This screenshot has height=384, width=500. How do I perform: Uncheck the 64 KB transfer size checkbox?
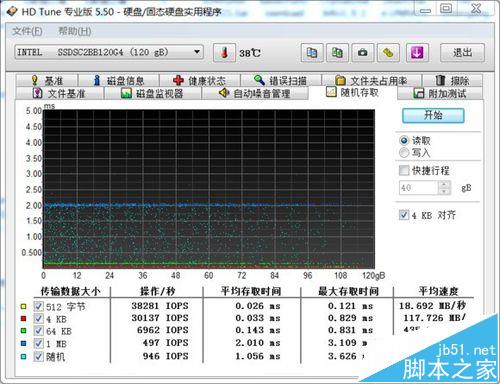pos(38,331)
